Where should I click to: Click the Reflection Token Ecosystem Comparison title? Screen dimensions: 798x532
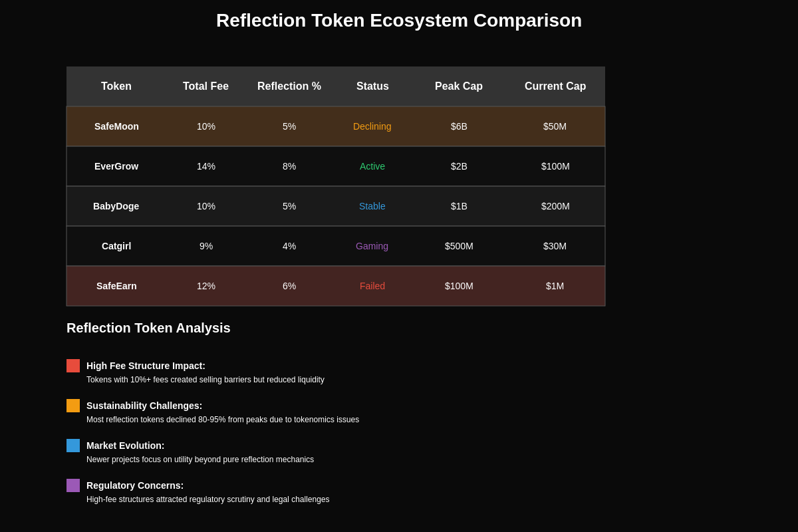tap(399, 21)
